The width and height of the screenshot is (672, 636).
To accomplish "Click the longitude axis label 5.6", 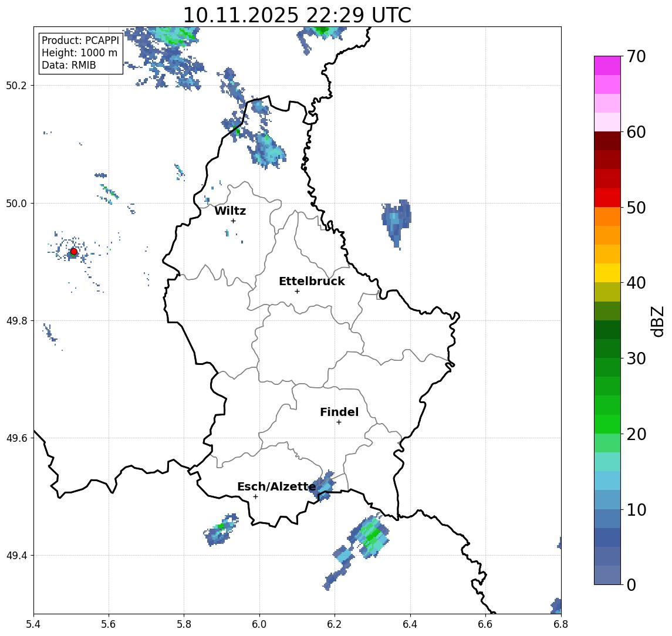I will click(109, 624).
